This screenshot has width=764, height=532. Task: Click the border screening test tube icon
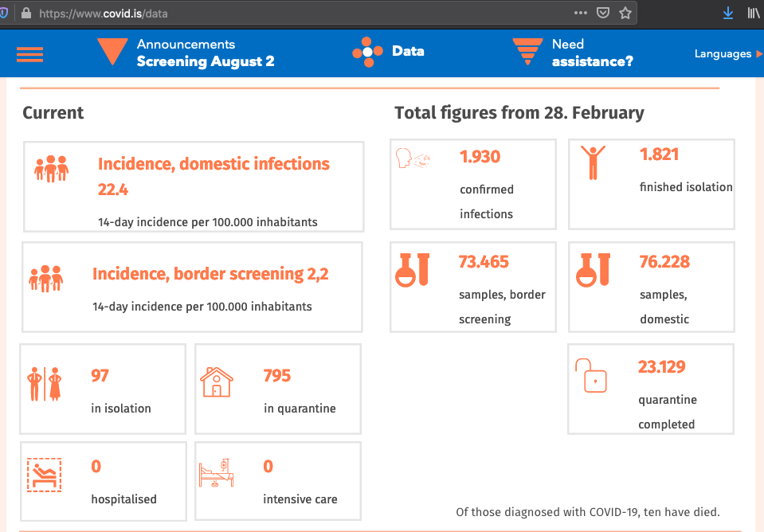[x=413, y=268]
